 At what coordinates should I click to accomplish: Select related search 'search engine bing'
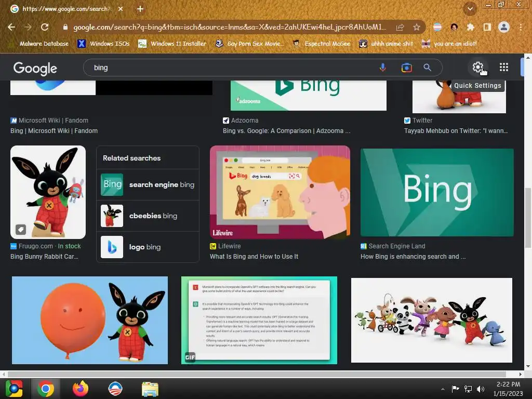pyautogui.click(x=148, y=184)
